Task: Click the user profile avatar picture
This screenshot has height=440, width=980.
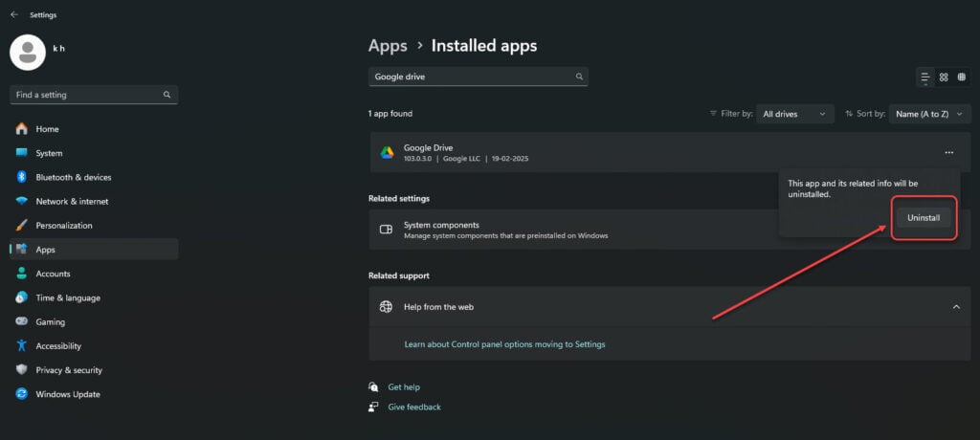Action: (x=28, y=53)
